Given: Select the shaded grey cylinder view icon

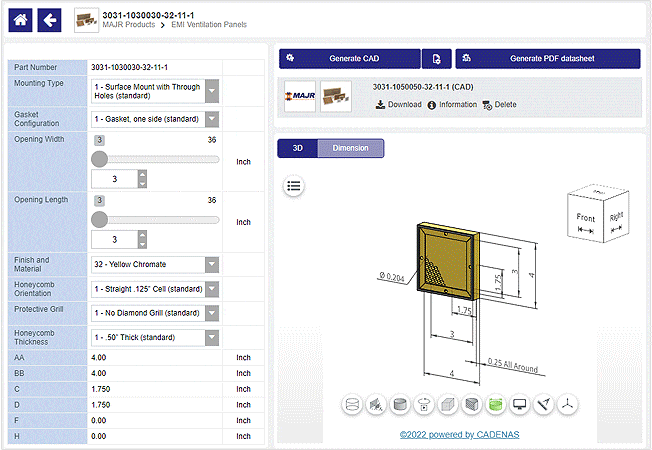Looking at the screenshot, I should [400, 405].
